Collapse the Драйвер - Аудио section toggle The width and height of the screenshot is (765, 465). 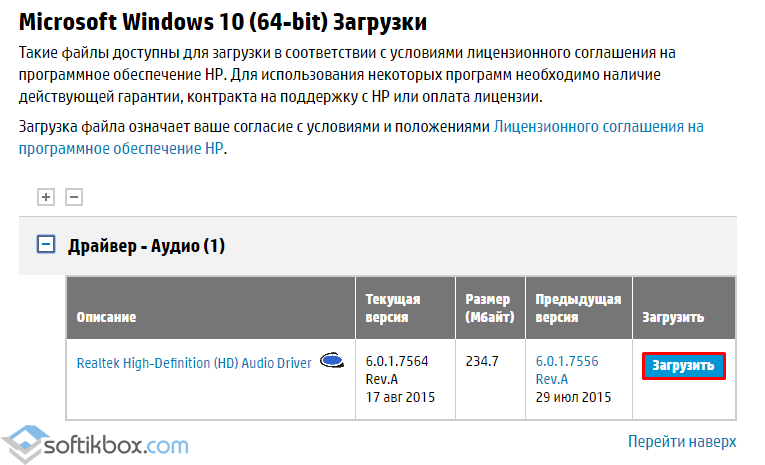click(x=45, y=244)
